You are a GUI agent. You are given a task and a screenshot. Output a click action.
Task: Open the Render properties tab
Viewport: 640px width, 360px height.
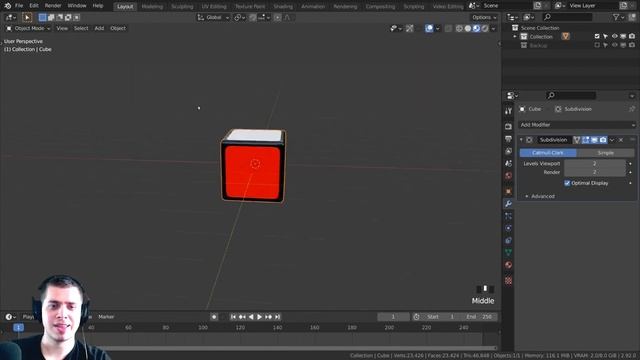[x=508, y=127]
